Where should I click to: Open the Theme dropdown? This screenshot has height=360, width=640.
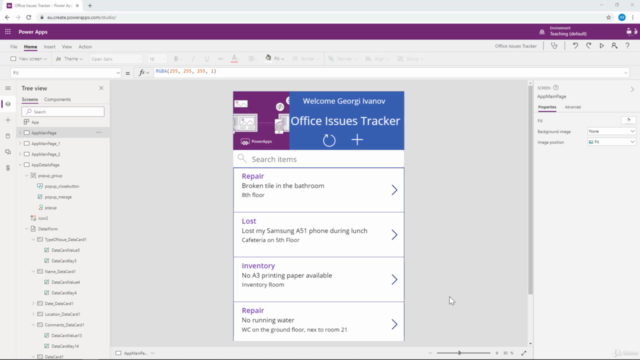click(69, 59)
